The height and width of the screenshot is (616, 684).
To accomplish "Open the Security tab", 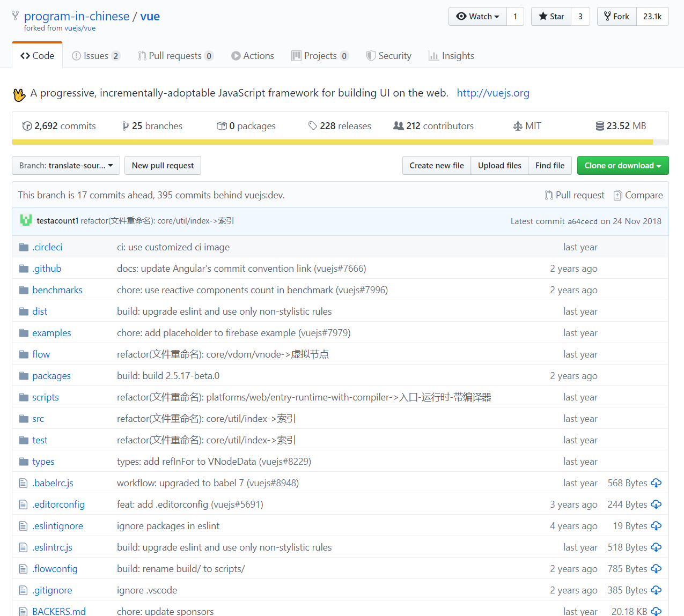I will pos(389,56).
